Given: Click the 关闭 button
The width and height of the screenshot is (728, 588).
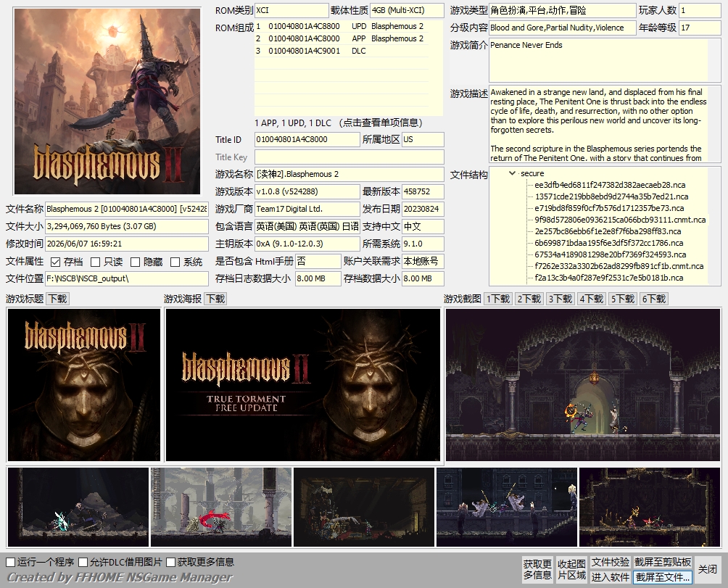Looking at the screenshot, I should pos(707,569).
